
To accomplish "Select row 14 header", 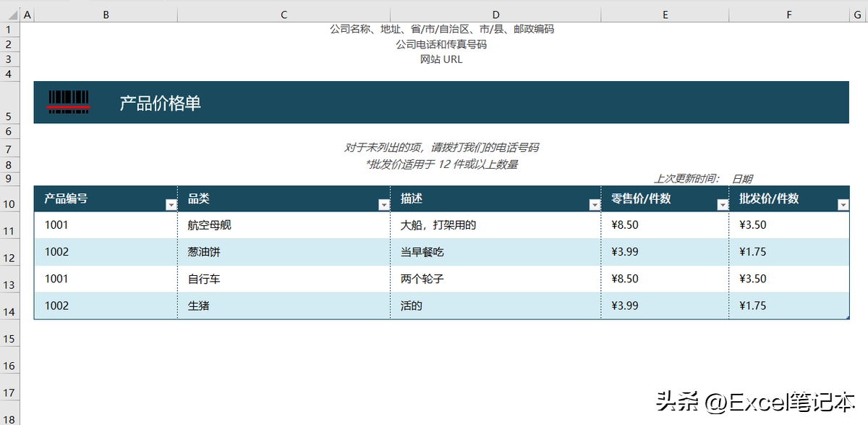I will 9,306.
